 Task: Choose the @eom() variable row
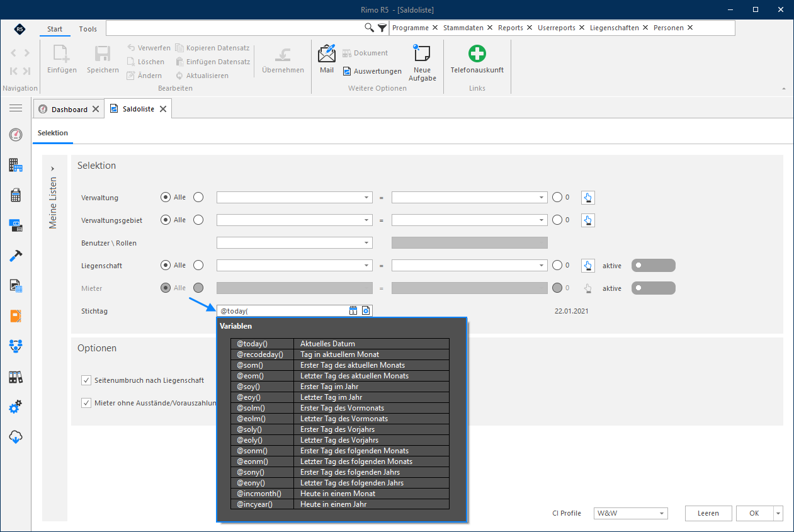point(340,376)
